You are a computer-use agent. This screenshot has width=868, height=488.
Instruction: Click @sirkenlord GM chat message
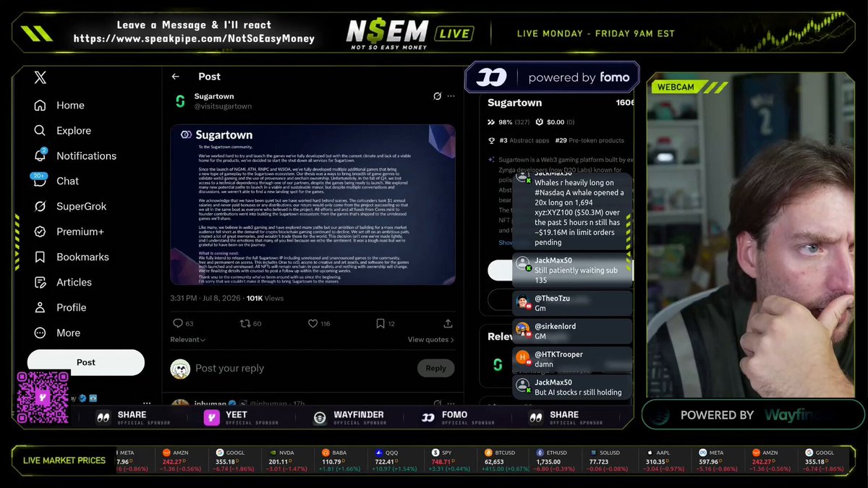[573, 331]
